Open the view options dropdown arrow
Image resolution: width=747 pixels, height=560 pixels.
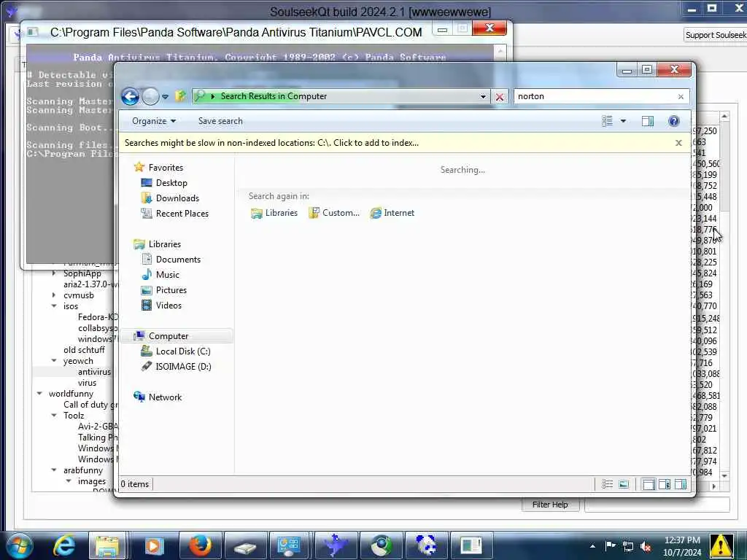623,121
